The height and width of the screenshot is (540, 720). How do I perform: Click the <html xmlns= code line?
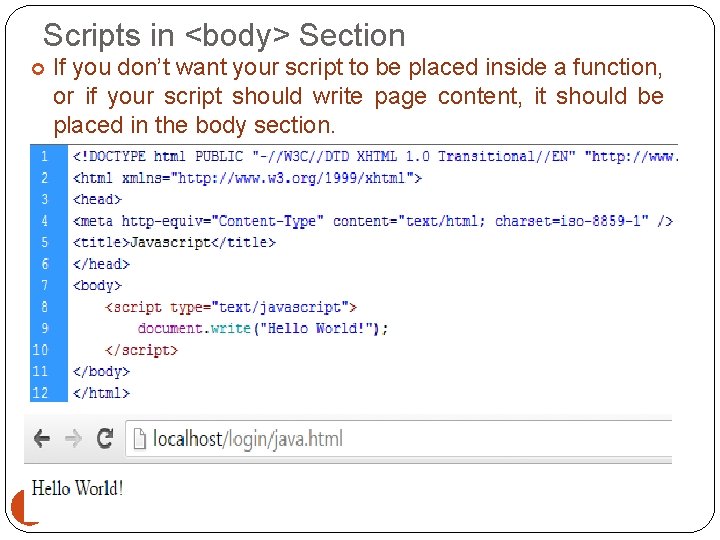pyautogui.click(x=247, y=178)
